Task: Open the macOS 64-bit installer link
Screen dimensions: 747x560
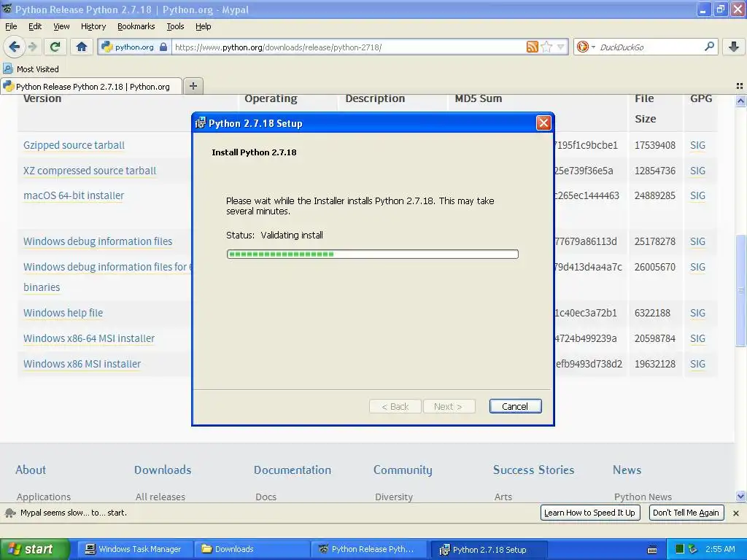Action: pos(74,195)
